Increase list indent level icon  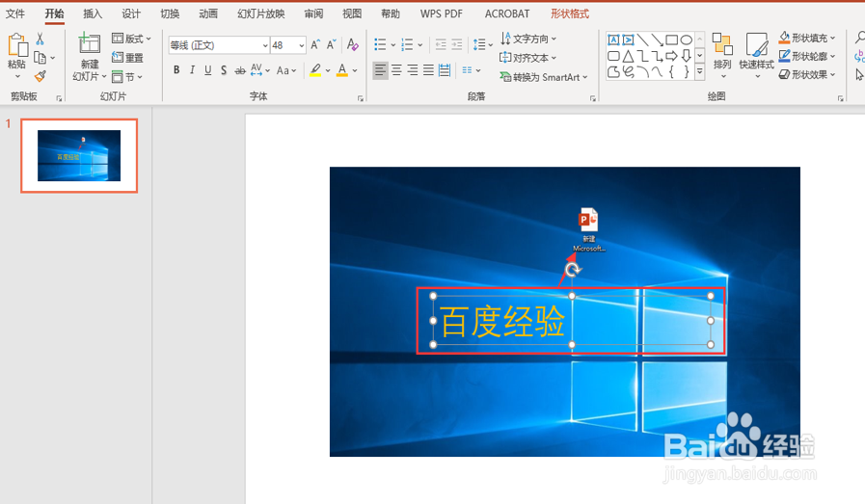457,44
